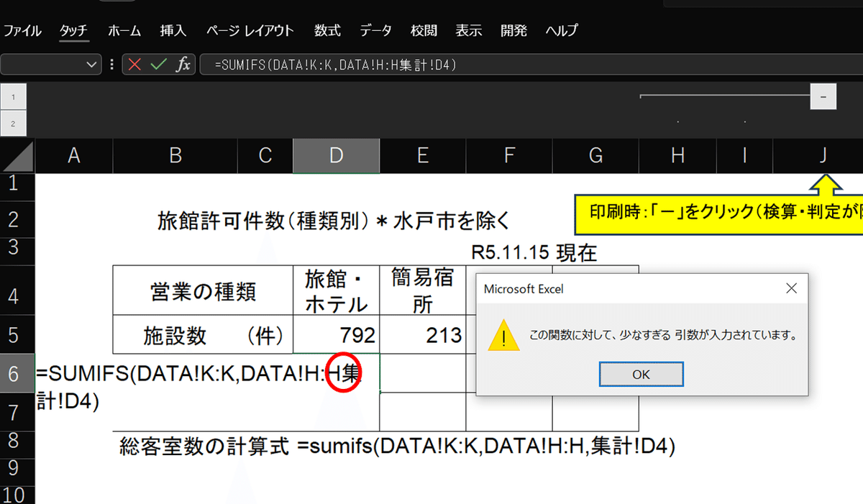The image size is (863, 504).
Task: Click the 旅館・ホテル header cell
Action: click(337, 291)
